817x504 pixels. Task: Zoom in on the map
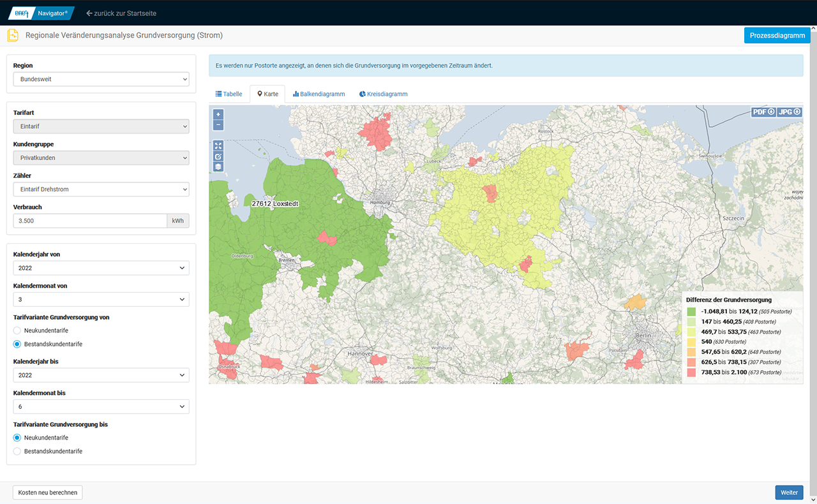click(218, 115)
